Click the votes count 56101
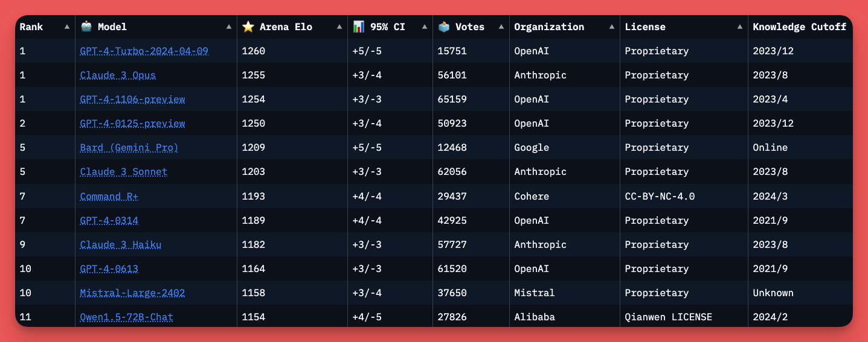Screen dimensions: 868x342 (452, 75)
